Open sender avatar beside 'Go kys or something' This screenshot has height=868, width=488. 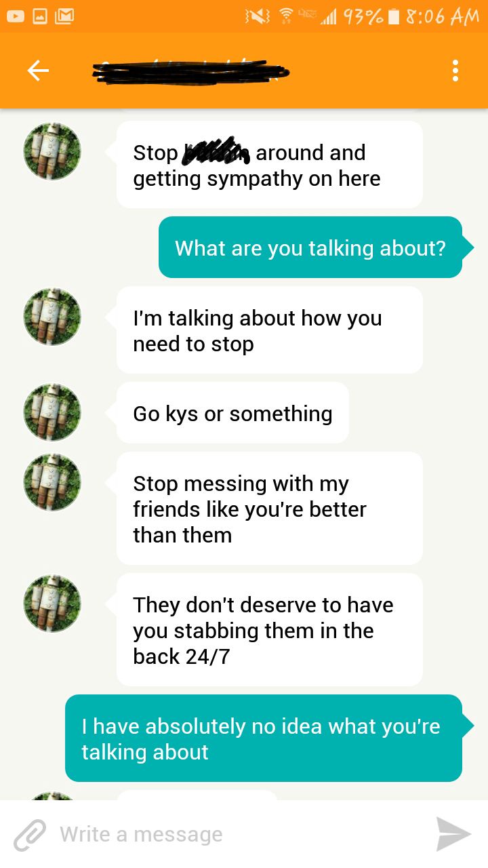pos(52,412)
